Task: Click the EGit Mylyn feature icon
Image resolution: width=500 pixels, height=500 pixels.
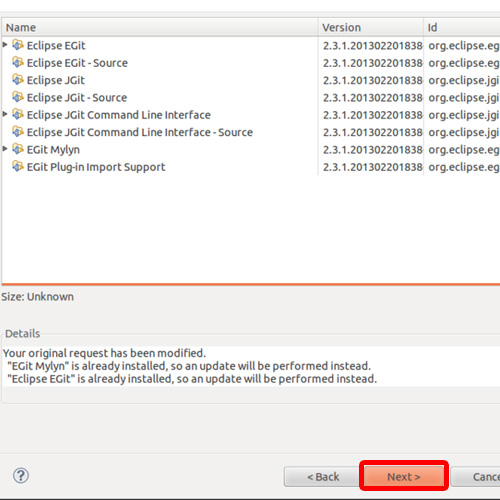Action: [18, 149]
